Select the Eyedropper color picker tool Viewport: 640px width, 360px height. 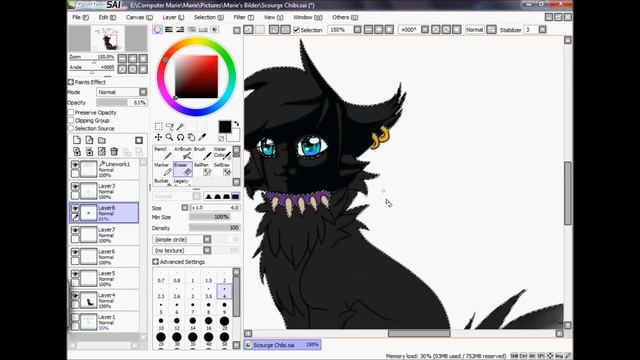pyautogui.click(x=202, y=138)
